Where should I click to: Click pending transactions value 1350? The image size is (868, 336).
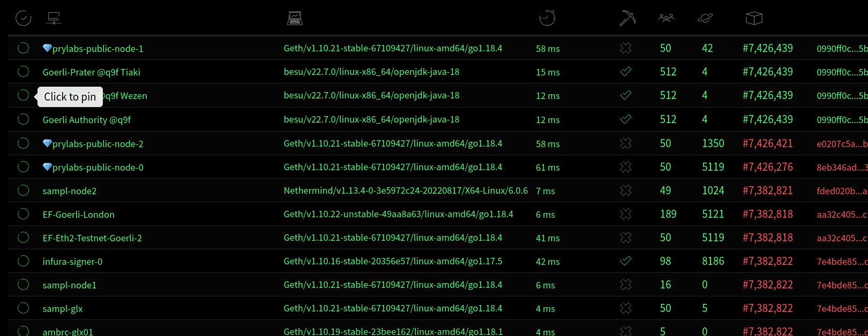(x=713, y=143)
